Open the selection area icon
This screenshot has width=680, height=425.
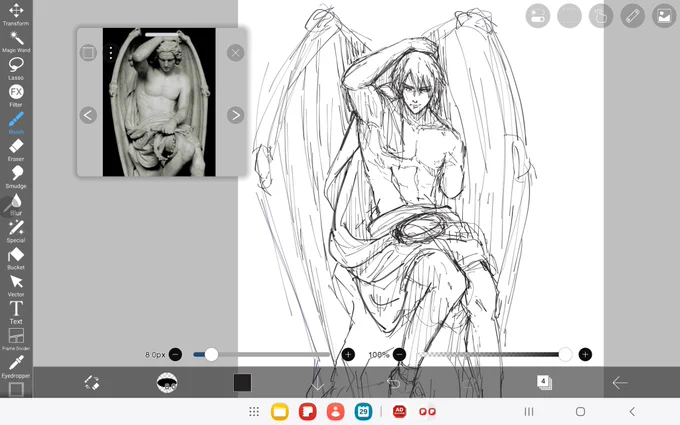click(569, 16)
